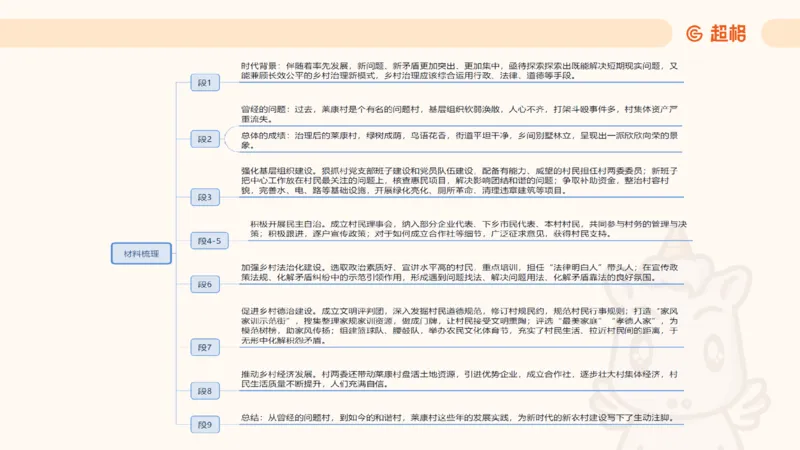
Task: Select the 段8 mind map node
Action: pyautogui.click(x=205, y=391)
